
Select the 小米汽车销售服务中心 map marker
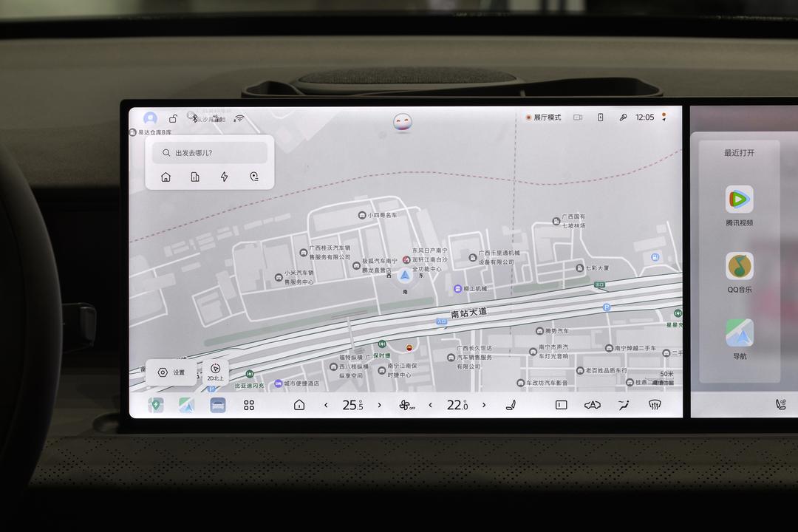point(295,278)
